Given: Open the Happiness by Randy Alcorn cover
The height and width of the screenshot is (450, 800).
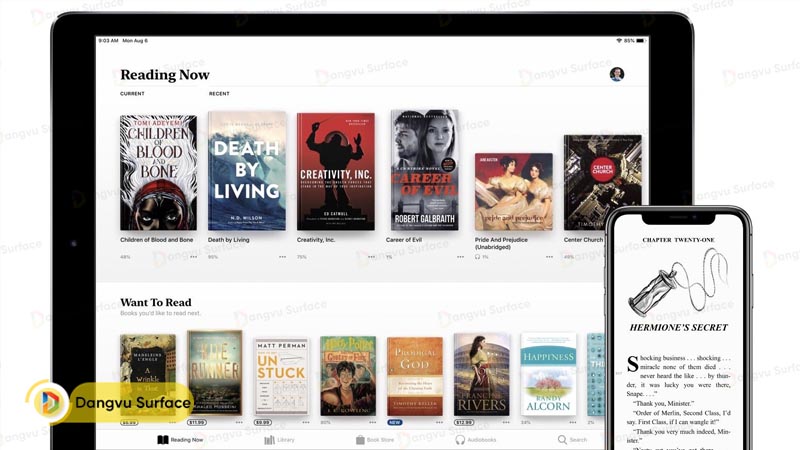Looking at the screenshot, I should coord(548,374).
